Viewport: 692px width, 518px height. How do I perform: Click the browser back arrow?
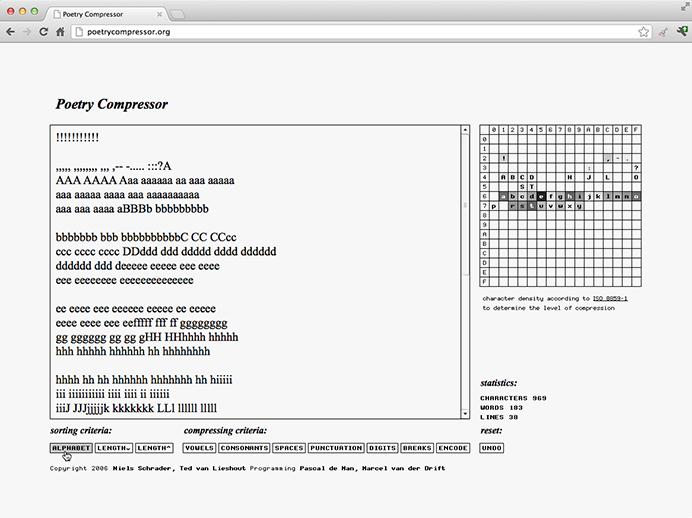coord(10,32)
